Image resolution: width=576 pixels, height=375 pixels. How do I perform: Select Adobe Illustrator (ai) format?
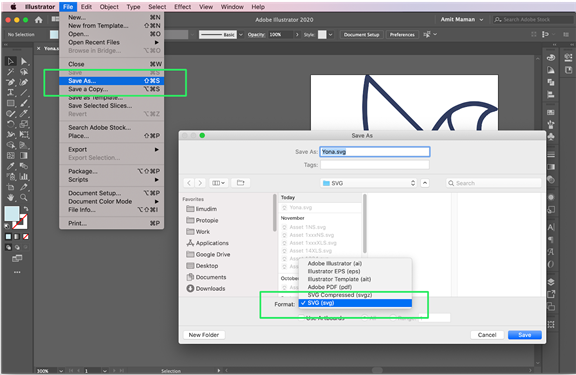coord(355,263)
